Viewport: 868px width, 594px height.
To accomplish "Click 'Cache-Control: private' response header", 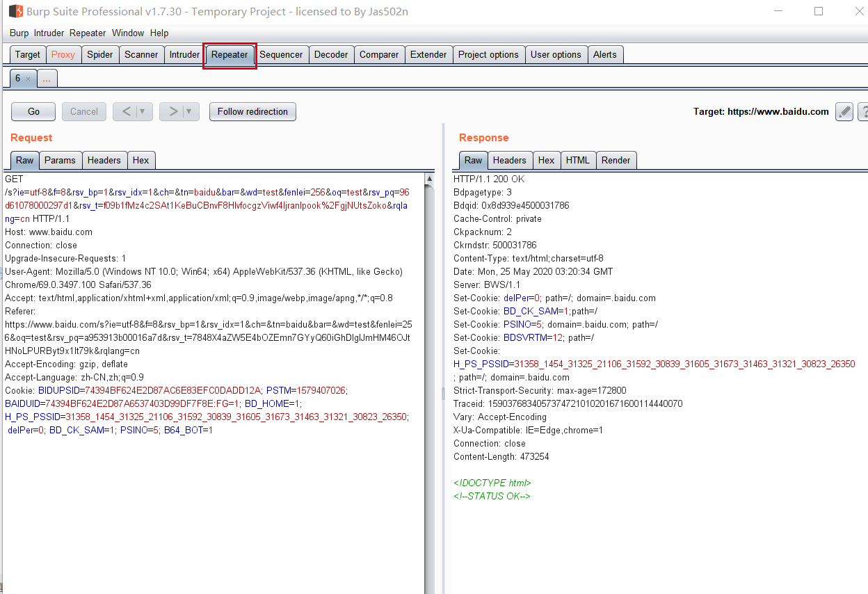I will (x=497, y=218).
